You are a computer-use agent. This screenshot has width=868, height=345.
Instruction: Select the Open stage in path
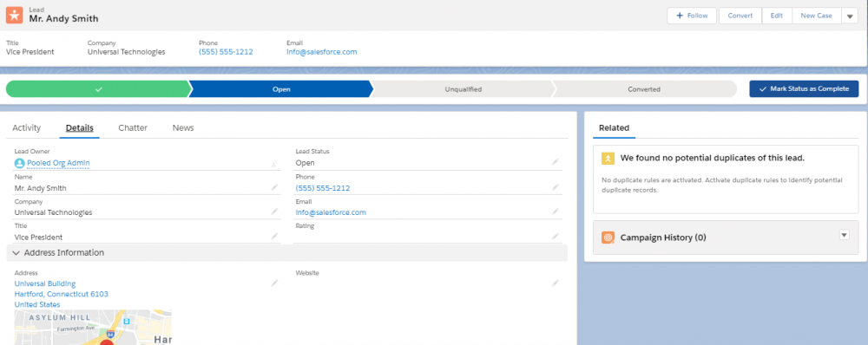tap(281, 89)
